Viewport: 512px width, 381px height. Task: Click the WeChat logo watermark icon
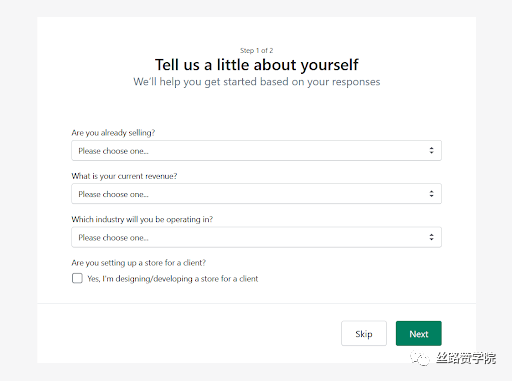tap(420, 358)
